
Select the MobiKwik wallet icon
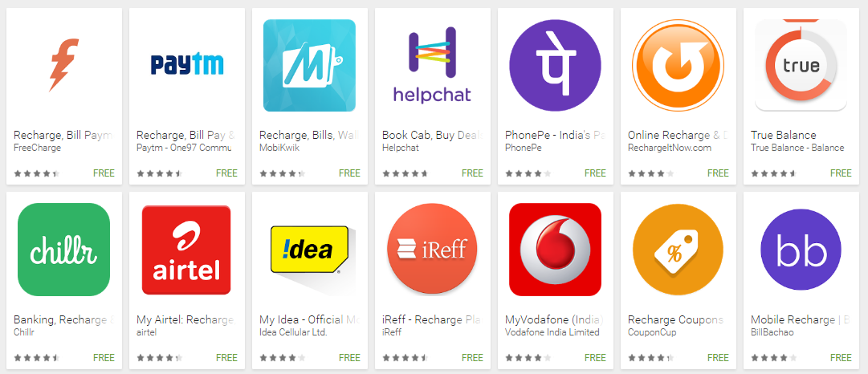click(309, 65)
